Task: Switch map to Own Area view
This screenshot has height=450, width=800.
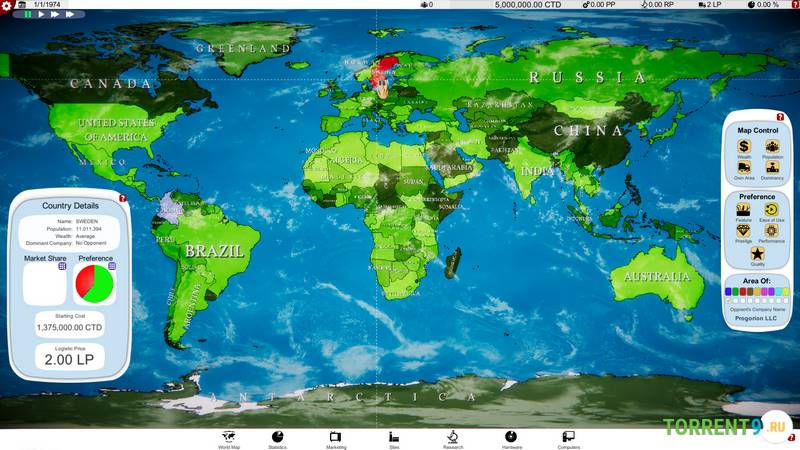Action: pos(744,168)
